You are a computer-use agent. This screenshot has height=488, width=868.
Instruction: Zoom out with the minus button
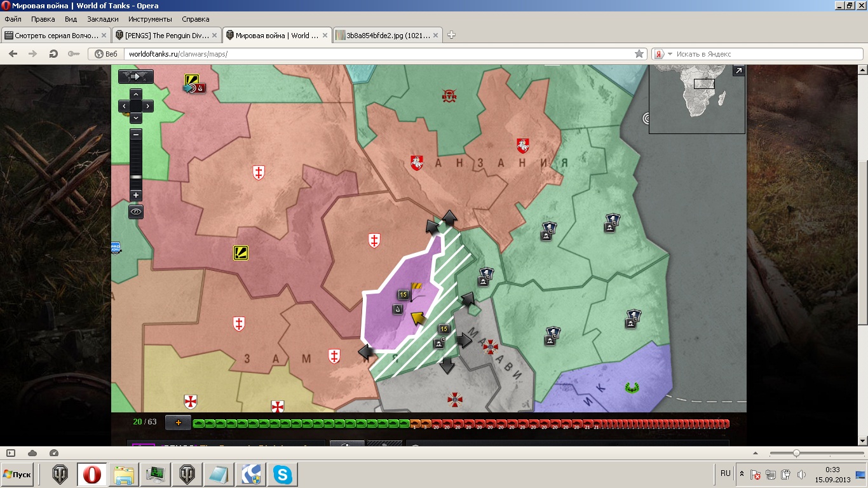click(136, 135)
